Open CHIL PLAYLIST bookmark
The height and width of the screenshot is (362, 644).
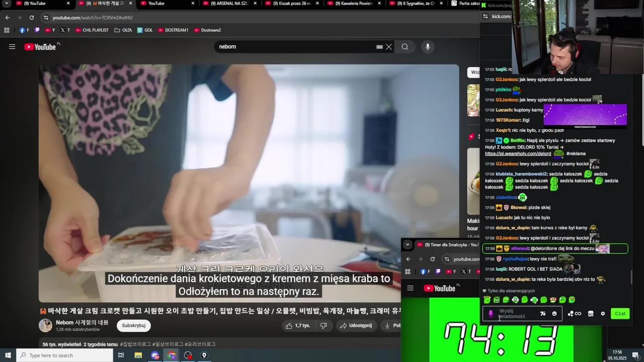pyautogui.click(x=92, y=30)
